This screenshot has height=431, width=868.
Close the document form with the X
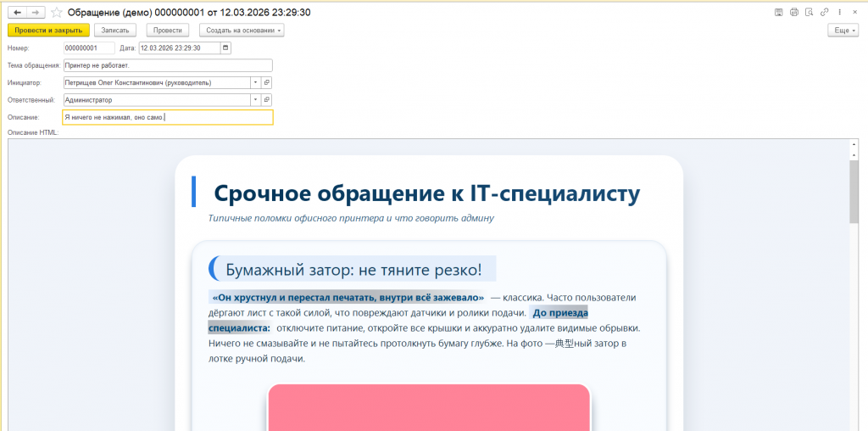pos(855,12)
